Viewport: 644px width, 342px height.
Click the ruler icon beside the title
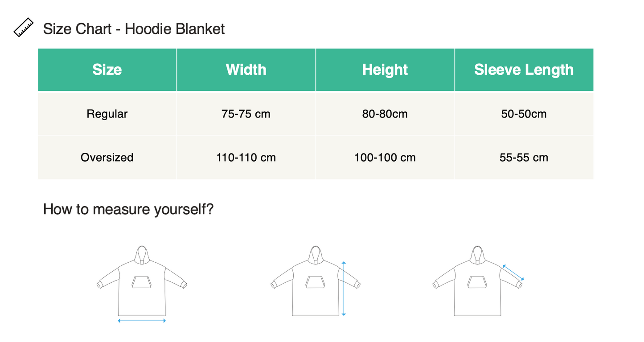24,28
